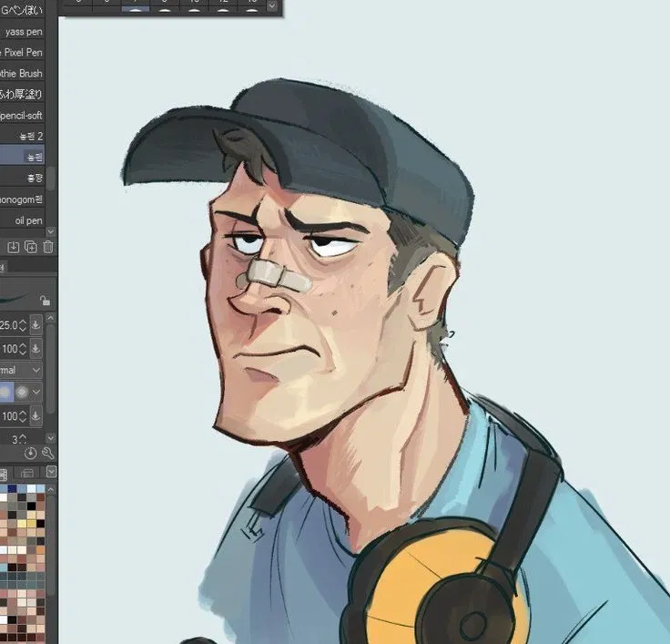
Task: Switch to the color set grid tab
Action: (x=4, y=473)
